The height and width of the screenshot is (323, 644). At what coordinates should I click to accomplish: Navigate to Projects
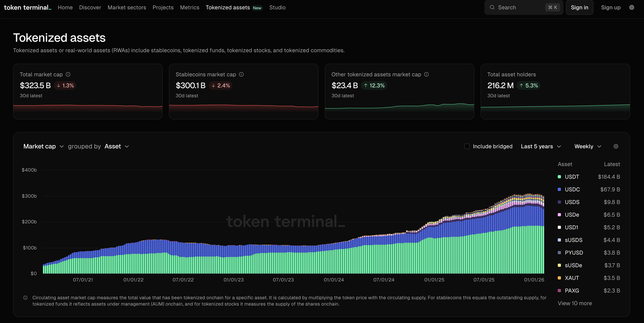[x=163, y=7]
